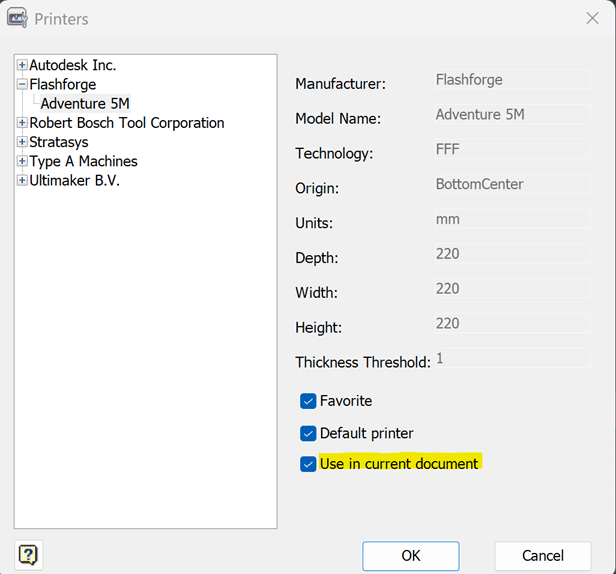Click the Origin: label

(317, 189)
